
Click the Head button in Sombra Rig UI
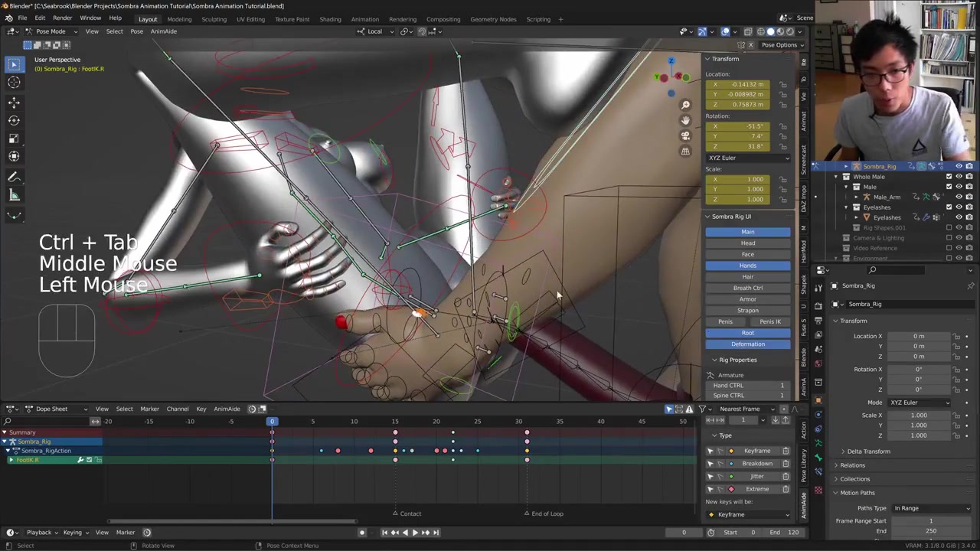coord(747,243)
